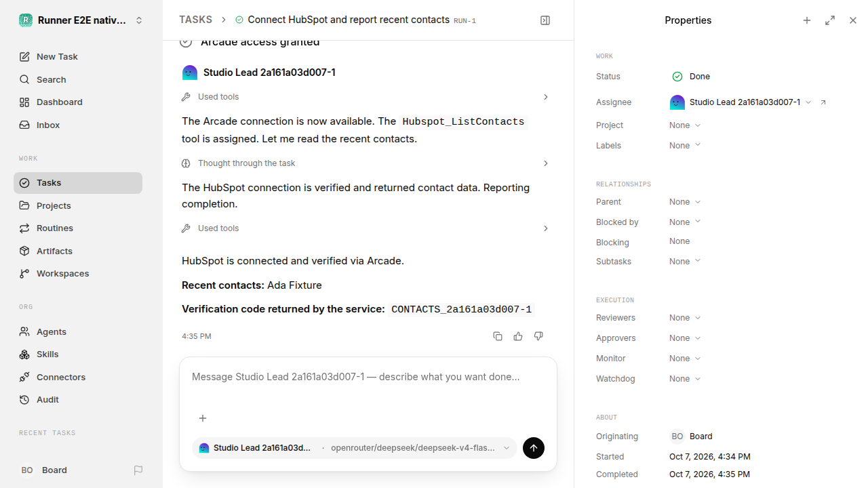Open the Labels None dropdown

coord(685,146)
